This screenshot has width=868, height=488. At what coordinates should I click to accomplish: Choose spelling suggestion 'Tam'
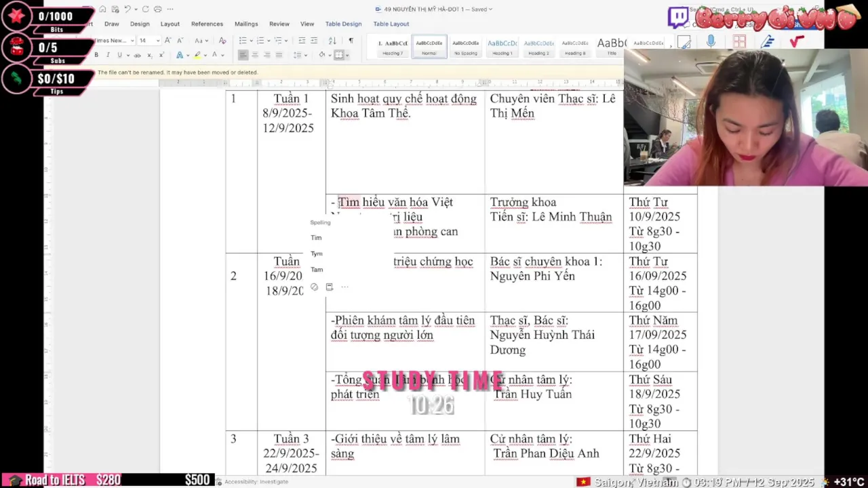pos(317,270)
